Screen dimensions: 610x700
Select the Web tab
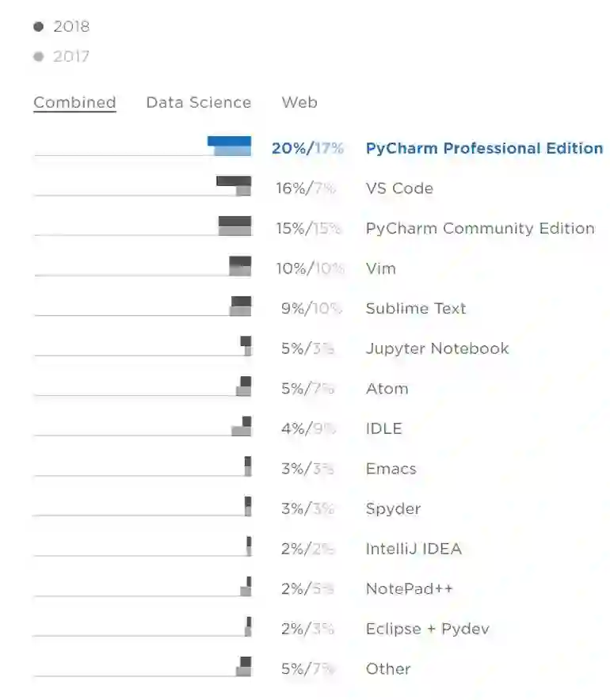click(x=299, y=102)
